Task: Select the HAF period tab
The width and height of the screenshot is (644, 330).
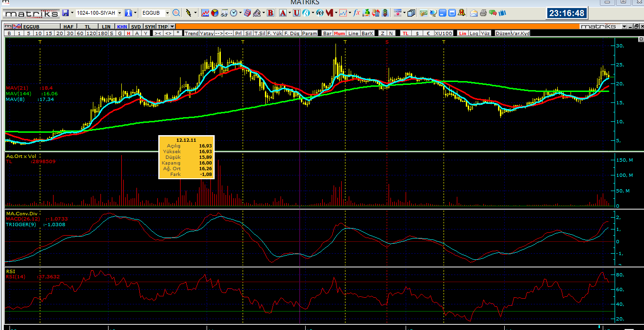Action: (x=68, y=27)
